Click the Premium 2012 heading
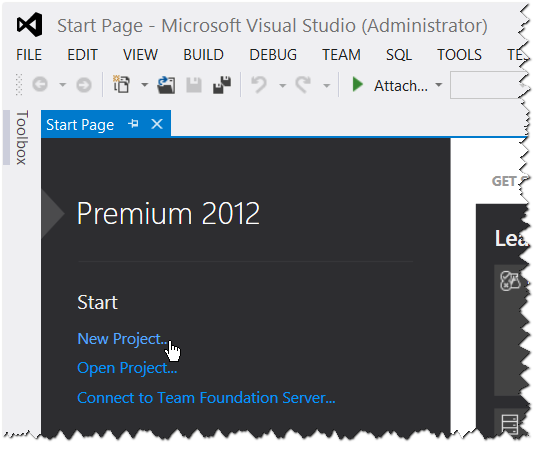 tap(168, 213)
